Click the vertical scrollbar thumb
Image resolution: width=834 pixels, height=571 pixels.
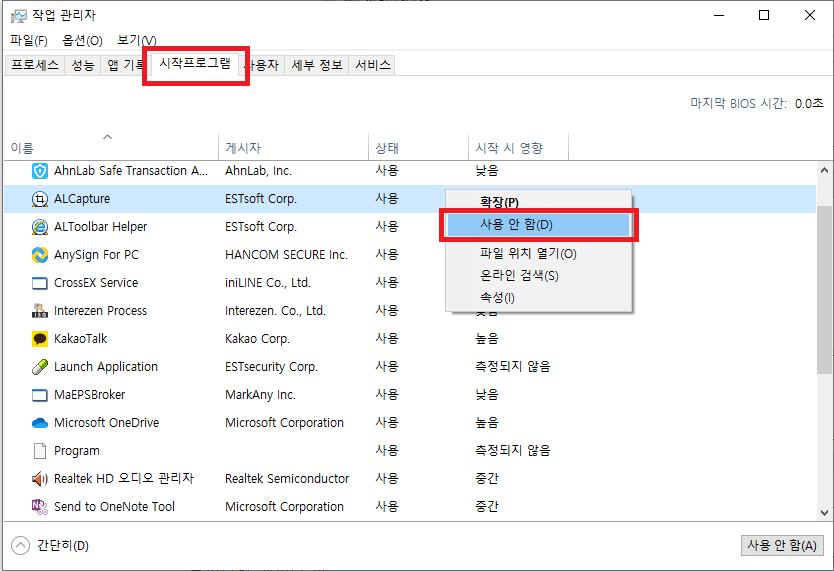click(824, 290)
